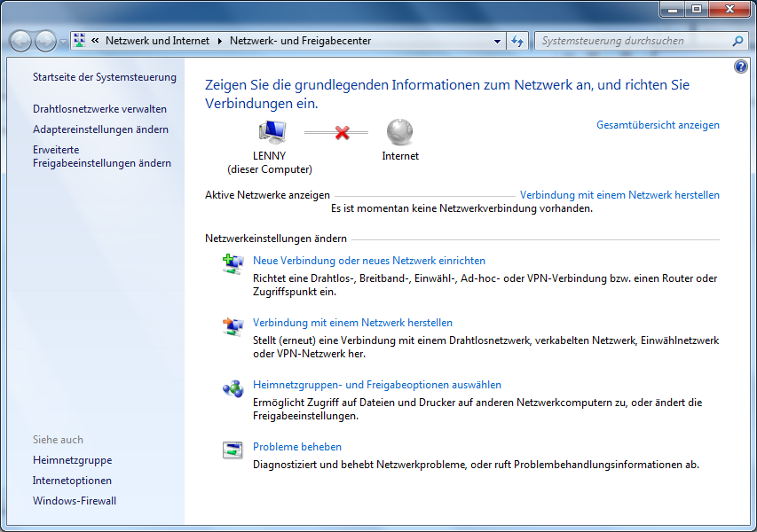The height and width of the screenshot is (532, 757).
Task: Open Gesamtübersicht anzeigen link
Action: (658, 125)
